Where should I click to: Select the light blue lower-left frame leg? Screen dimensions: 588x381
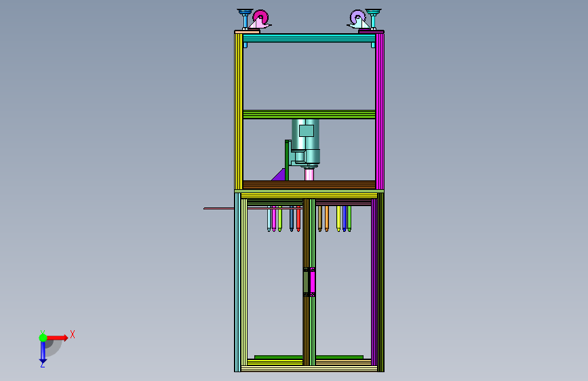click(x=238, y=282)
